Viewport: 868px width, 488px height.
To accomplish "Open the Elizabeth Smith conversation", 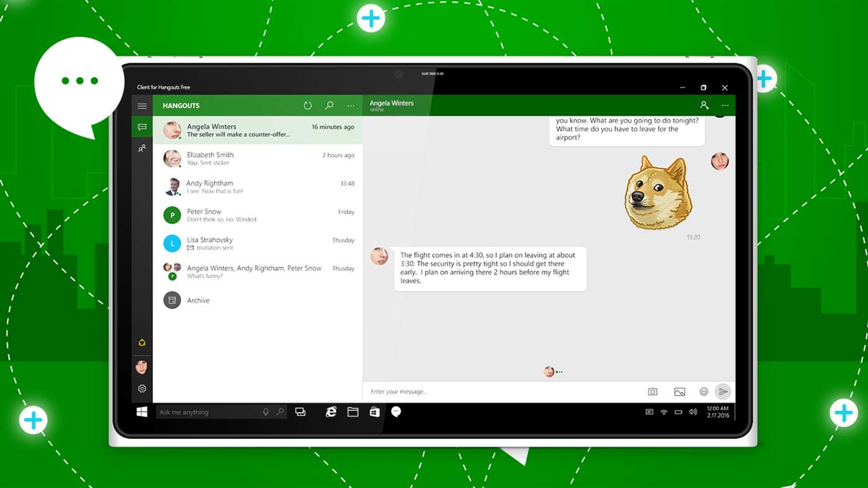I will click(x=257, y=159).
